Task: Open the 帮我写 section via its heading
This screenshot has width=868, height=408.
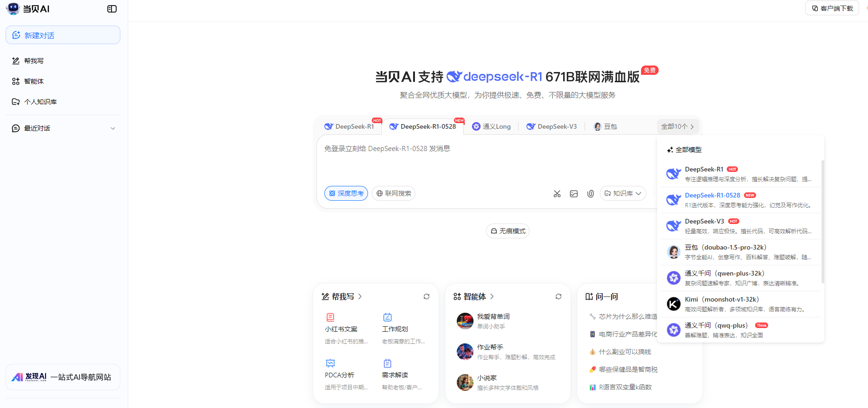Action: tap(342, 296)
